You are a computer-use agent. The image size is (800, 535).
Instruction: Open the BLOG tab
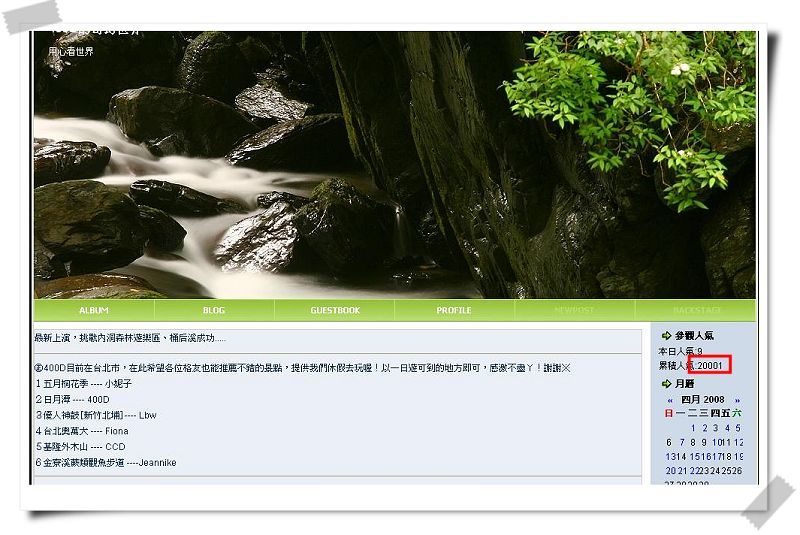click(x=214, y=310)
